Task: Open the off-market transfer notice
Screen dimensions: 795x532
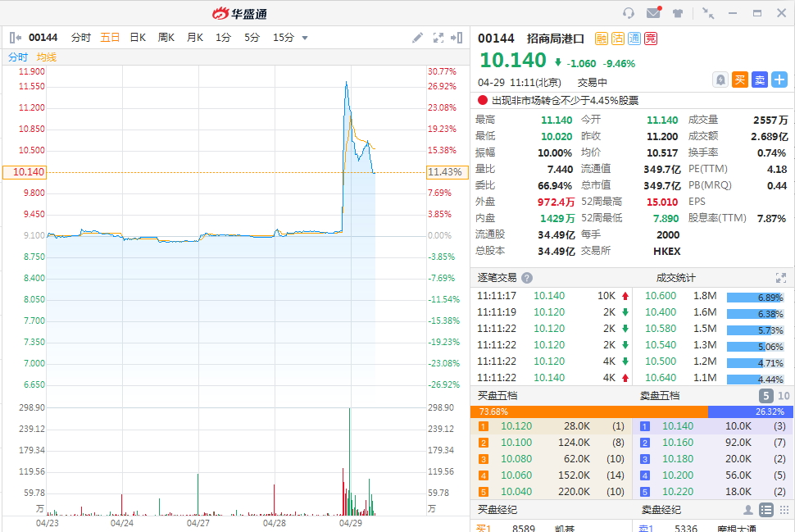Action: [565, 100]
